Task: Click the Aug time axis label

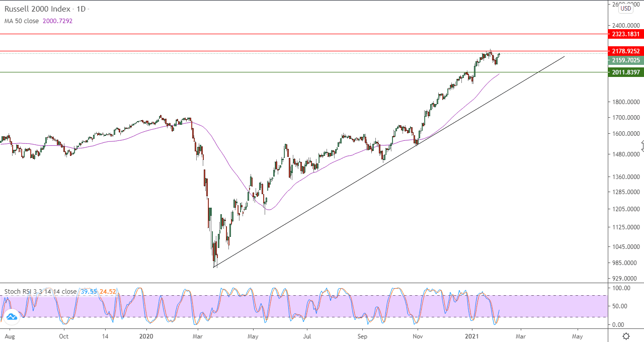Action: tap(9, 335)
